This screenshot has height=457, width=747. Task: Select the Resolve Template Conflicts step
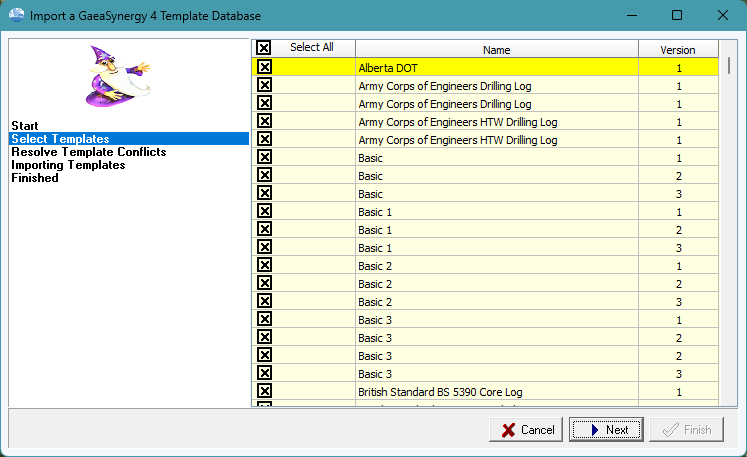(88, 152)
